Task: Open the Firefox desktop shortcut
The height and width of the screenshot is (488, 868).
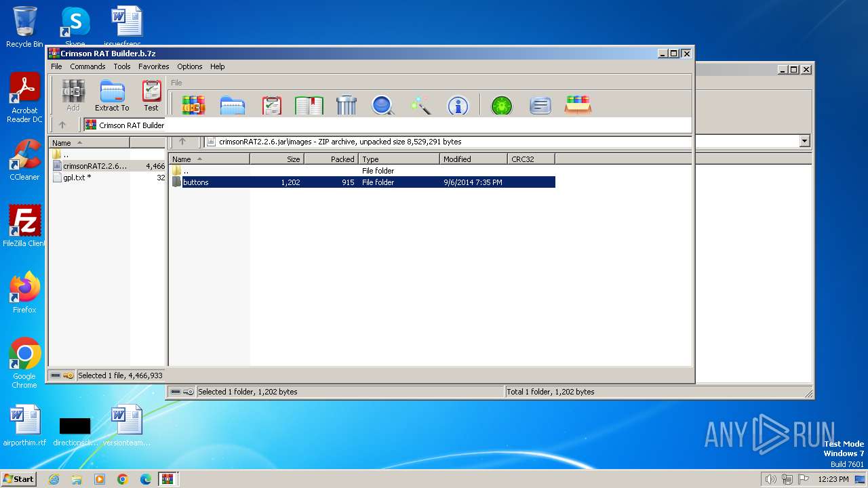Action: point(24,292)
